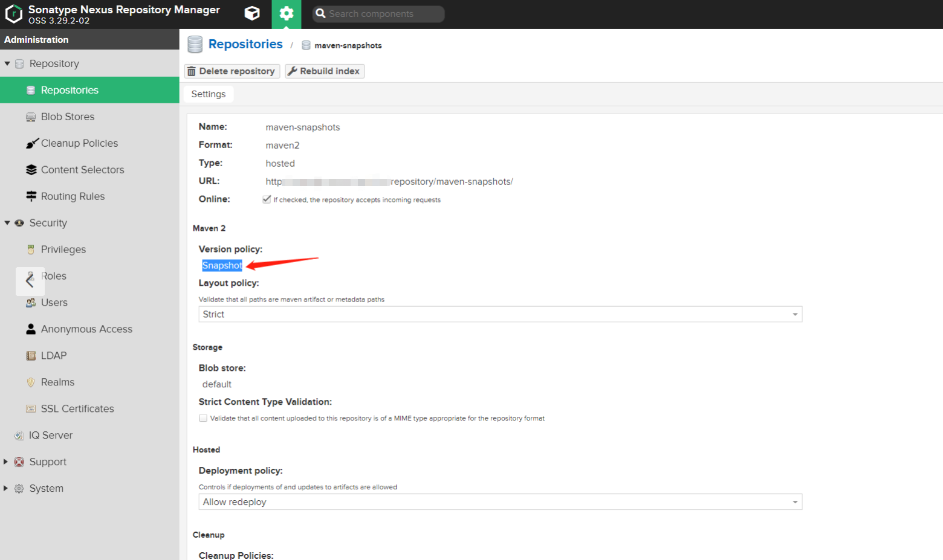Go to Routing Rules settings
943x560 pixels.
[x=73, y=196]
